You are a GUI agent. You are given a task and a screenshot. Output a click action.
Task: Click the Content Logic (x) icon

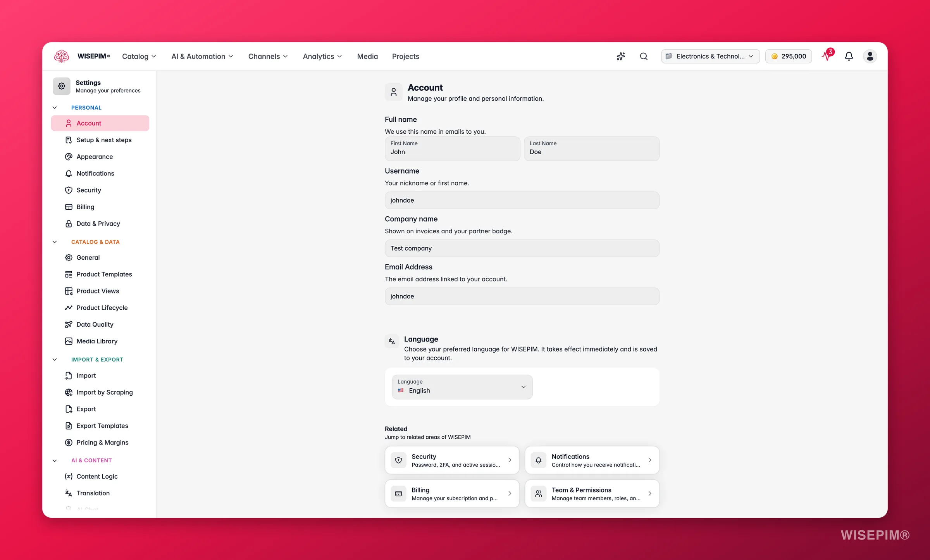tap(69, 476)
